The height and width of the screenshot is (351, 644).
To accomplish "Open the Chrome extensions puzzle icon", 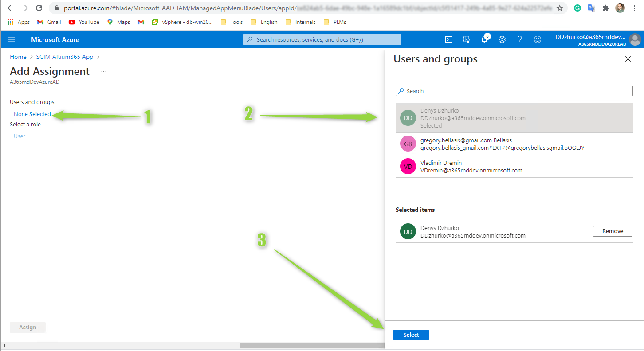I will pos(606,8).
